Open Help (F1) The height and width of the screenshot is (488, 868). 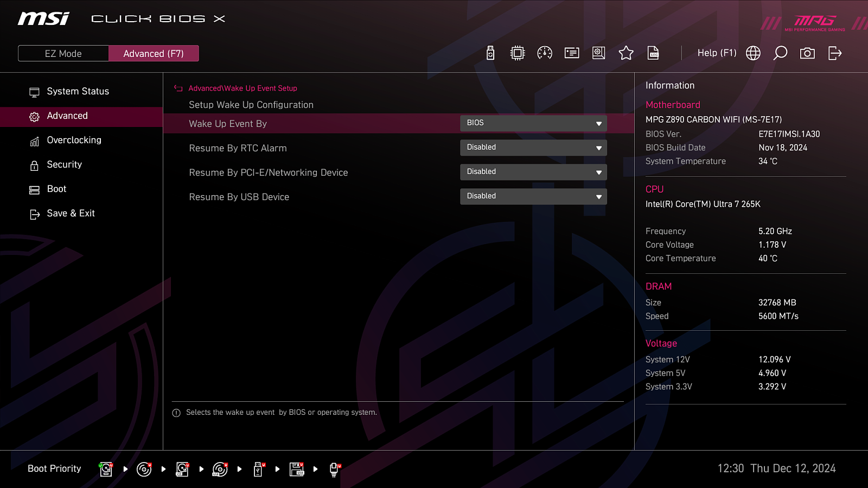(717, 53)
